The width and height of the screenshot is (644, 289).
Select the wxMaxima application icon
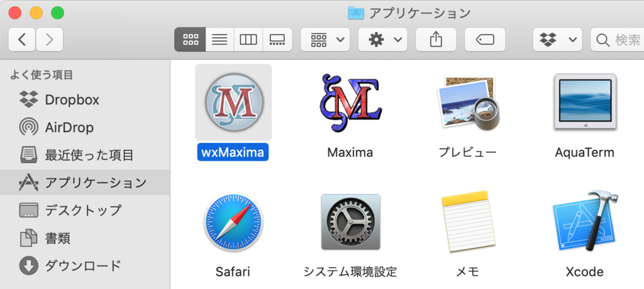[x=234, y=102]
